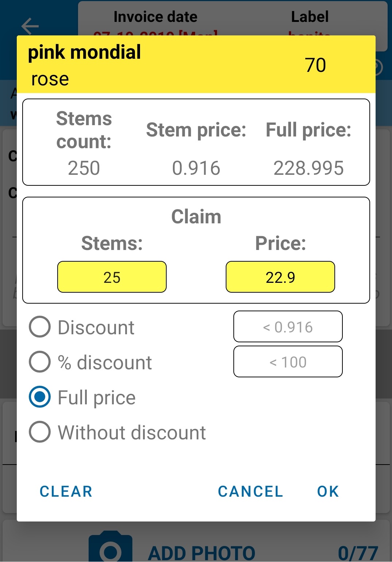Viewport: 392px width, 562px height.
Task: Confirm the claim with OK
Action: (328, 491)
